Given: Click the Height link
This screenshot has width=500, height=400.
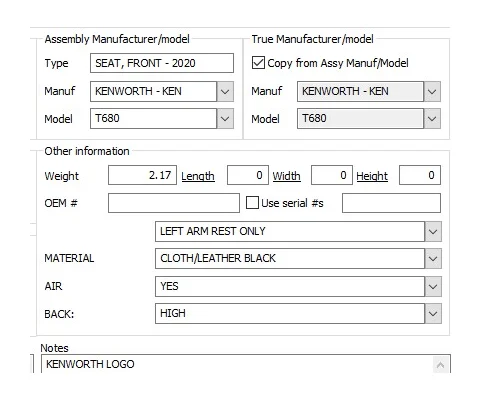Looking at the screenshot, I should (372, 176).
